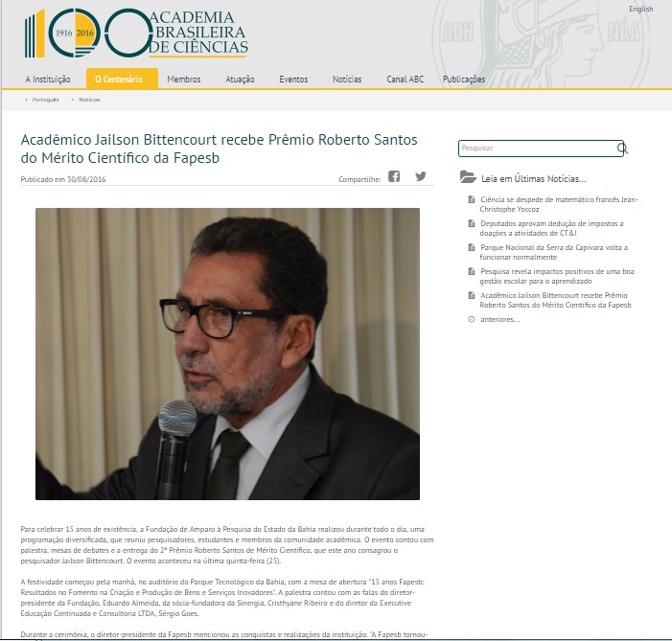
Task: Open the Membros menu item
Action: point(183,79)
